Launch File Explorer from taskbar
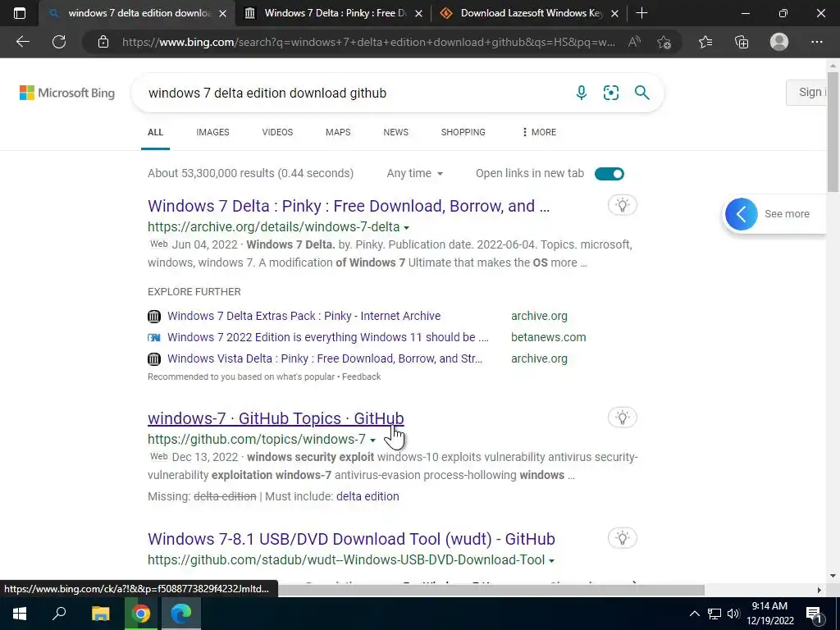The height and width of the screenshot is (630, 840). tap(100, 614)
